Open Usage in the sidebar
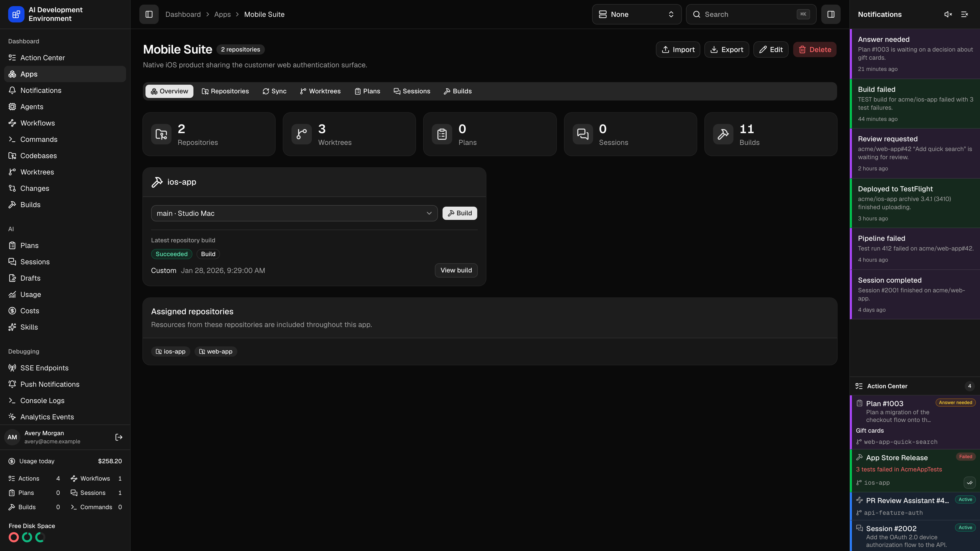The height and width of the screenshot is (551, 980). pos(65,295)
